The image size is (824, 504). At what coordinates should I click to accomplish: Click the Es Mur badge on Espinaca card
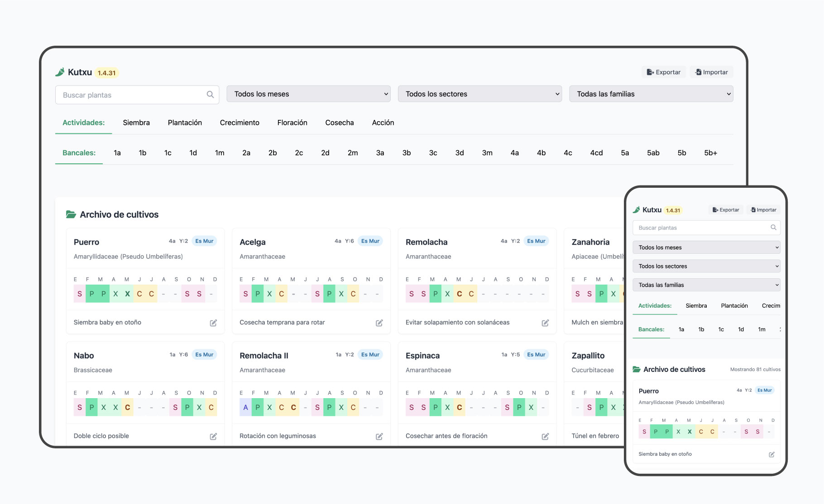(x=536, y=355)
